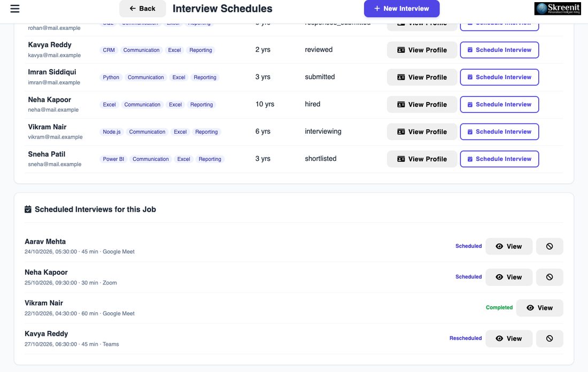Click the '10 yrs' experience value
Viewport: 588px width, 372px height.
265,104
